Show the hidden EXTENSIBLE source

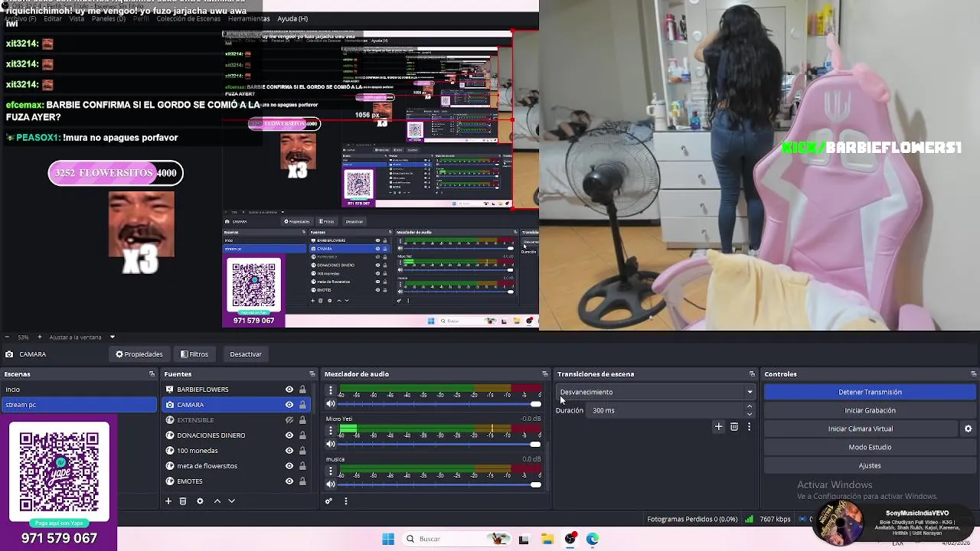(289, 420)
